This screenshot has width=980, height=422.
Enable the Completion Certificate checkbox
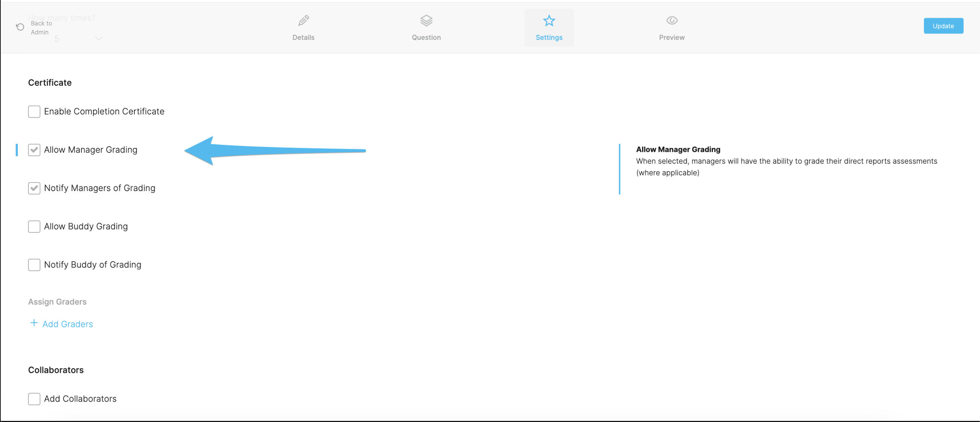[34, 111]
